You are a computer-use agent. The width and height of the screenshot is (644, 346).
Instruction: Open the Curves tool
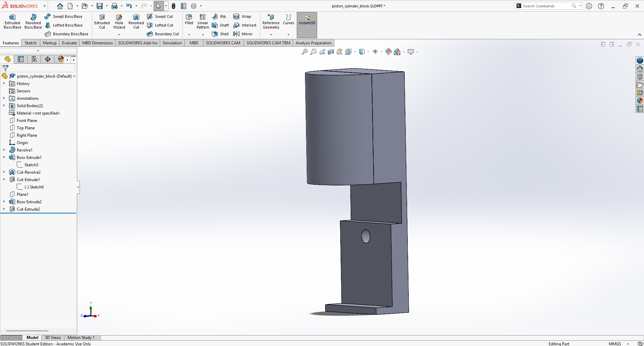289,19
